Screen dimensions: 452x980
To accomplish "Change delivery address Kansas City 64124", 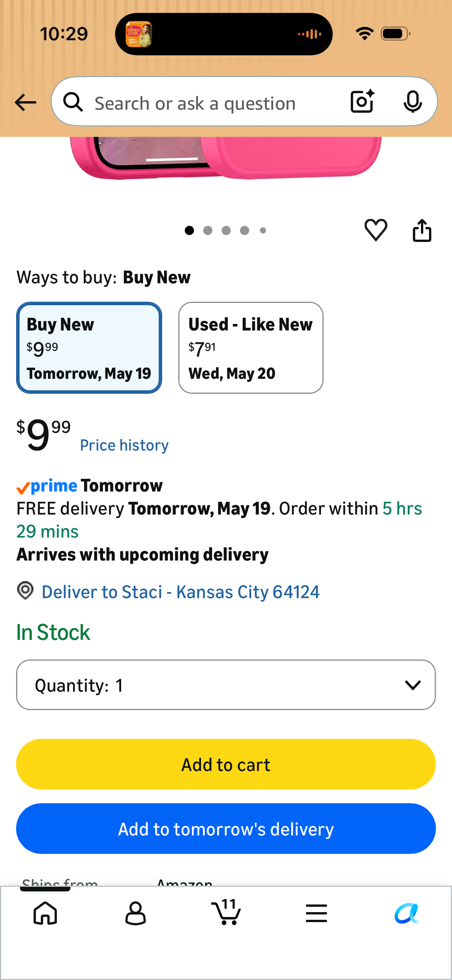I will 180,592.
